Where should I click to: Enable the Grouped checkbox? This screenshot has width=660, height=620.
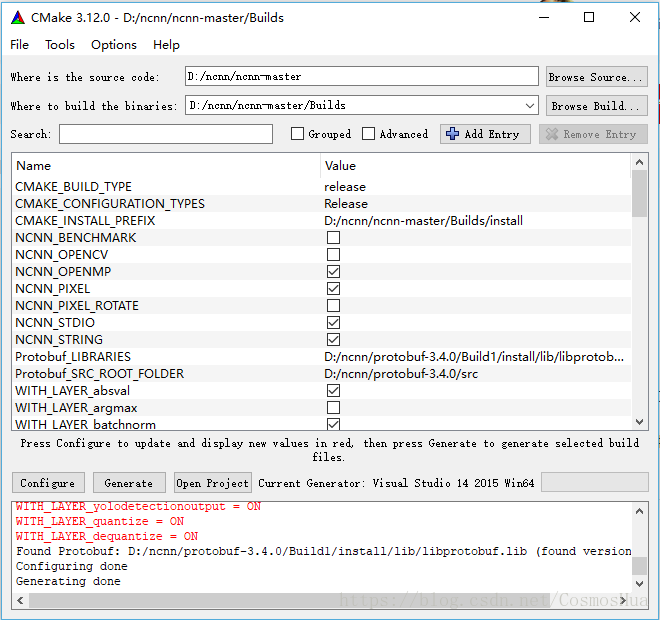pyautogui.click(x=298, y=134)
